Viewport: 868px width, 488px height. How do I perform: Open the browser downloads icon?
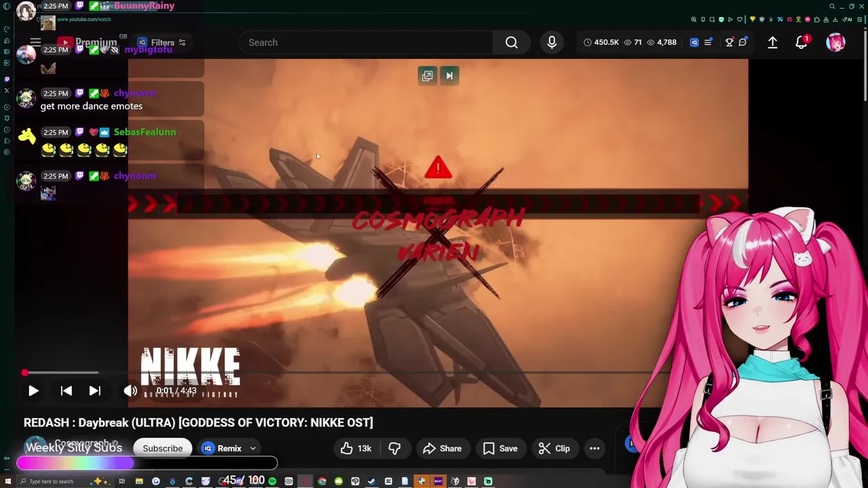[835, 20]
